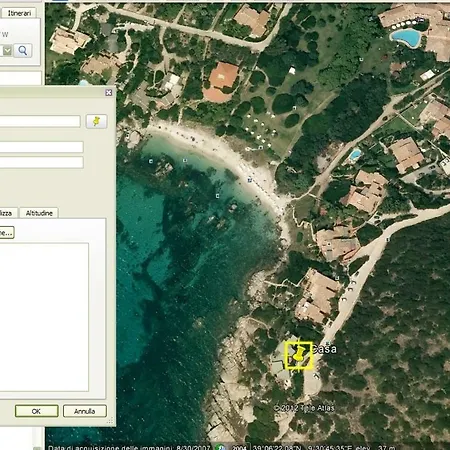Click the magnifier search button
The image size is (450, 450).
[23, 51]
